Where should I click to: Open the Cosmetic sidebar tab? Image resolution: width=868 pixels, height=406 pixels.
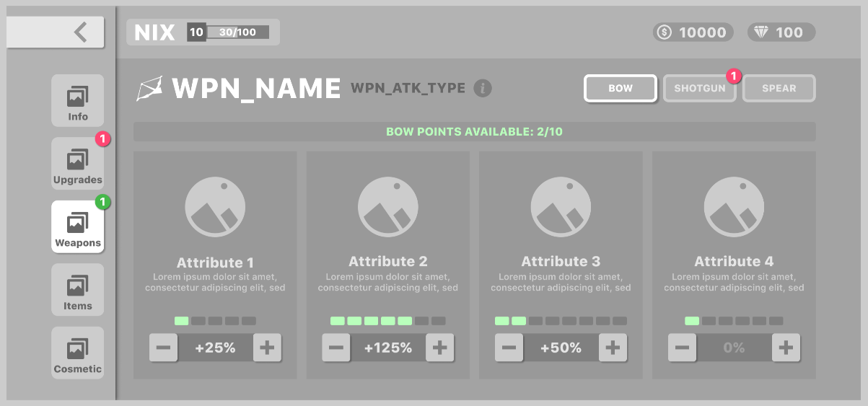[x=78, y=353]
